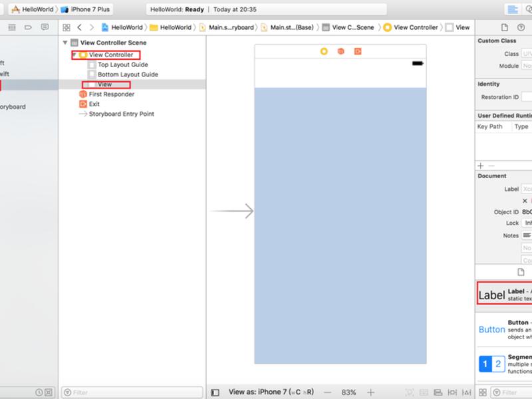
Task: Click the Restoration ID input field
Action: pyautogui.click(x=527, y=97)
